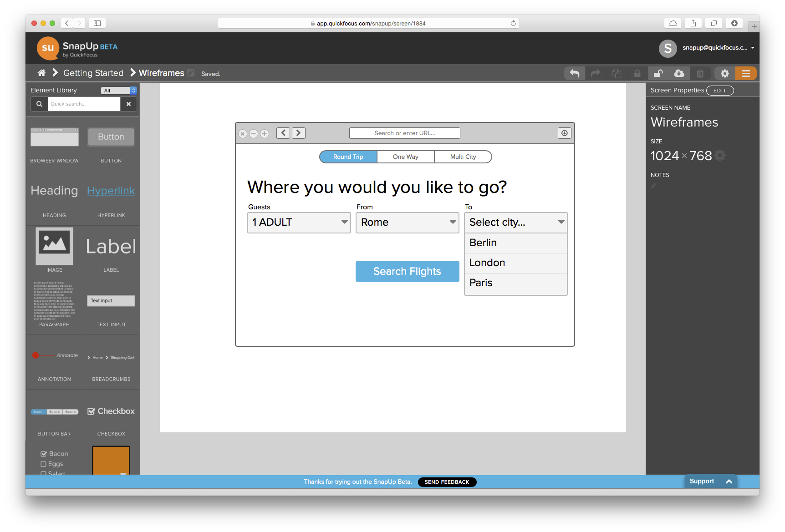This screenshot has height=532, width=785.
Task: Click wireframe browser back arrow
Action: tap(283, 133)
